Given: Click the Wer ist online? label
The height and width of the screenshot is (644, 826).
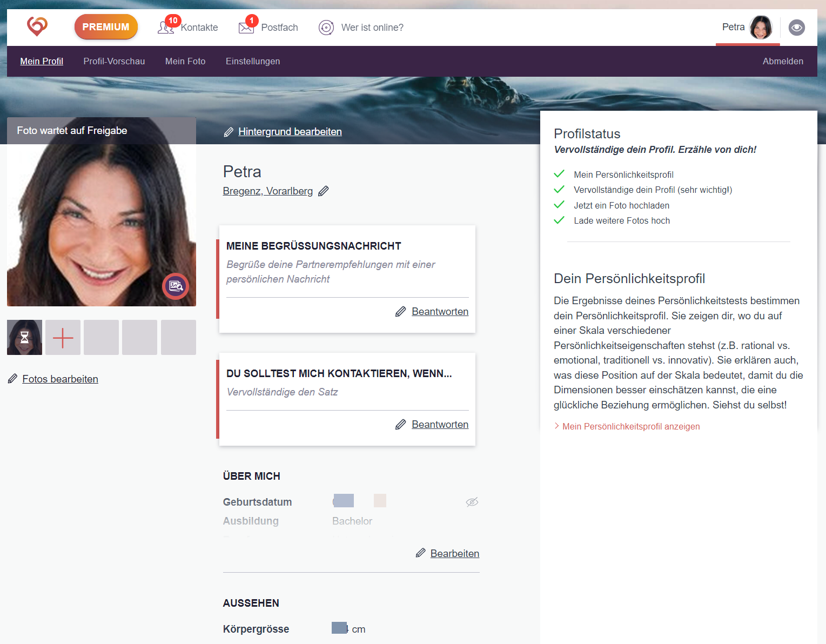Looking at the screenshot, I should pyautogui.click(x=372, y=28).
